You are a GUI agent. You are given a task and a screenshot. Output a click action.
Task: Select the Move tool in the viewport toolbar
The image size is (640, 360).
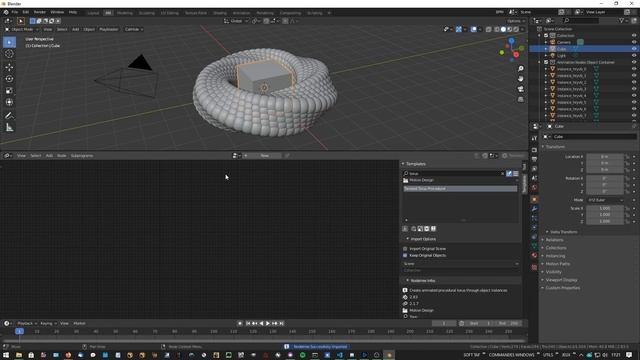tap(9, 67)
